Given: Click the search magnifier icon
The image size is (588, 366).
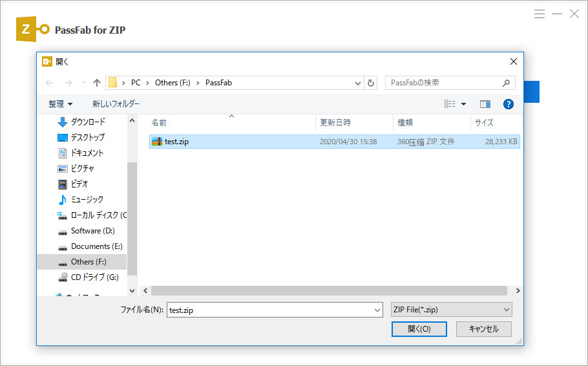Looking at the screenshot, I should coord(506,83).
